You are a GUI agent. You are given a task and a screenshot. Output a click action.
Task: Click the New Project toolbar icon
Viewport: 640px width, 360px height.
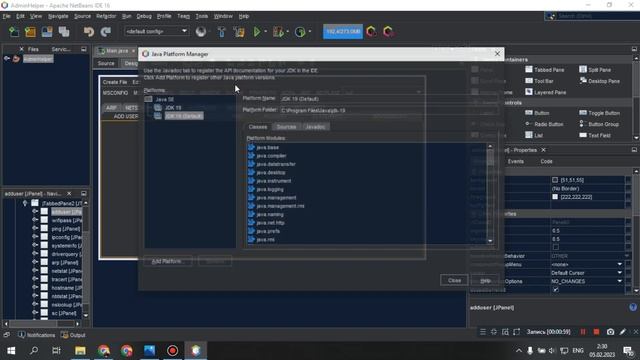[30, 32]
